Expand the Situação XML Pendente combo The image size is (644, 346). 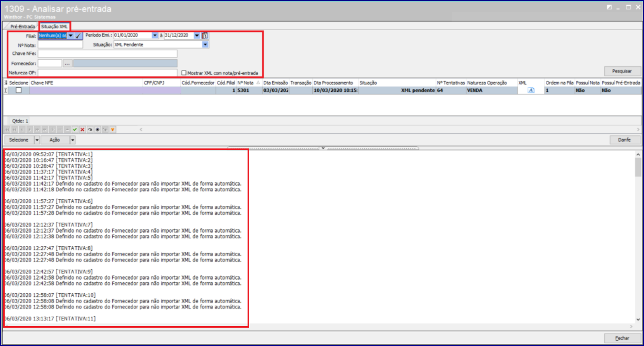206,45
